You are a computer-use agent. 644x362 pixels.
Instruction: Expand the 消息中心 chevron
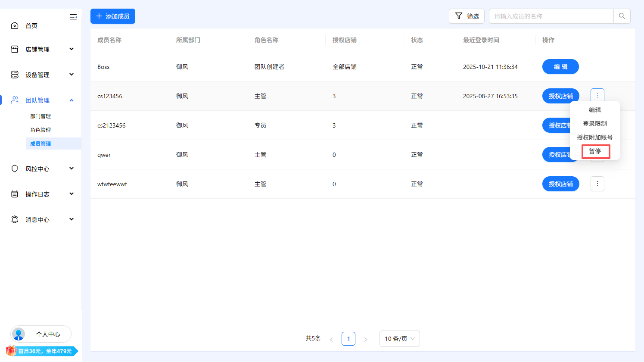click(72, 219)
